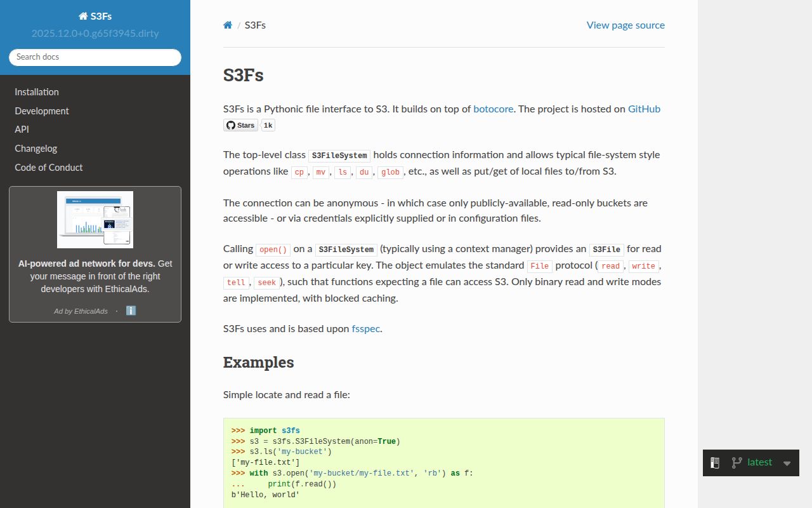Follow the fsspec link
The image size is (812, 508).
click(x=366, y=329)
